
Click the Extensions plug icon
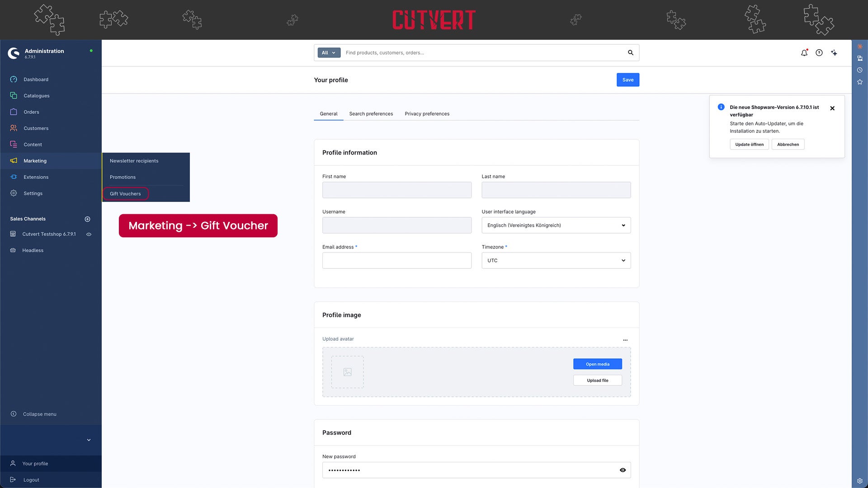[x=14, y=177]
